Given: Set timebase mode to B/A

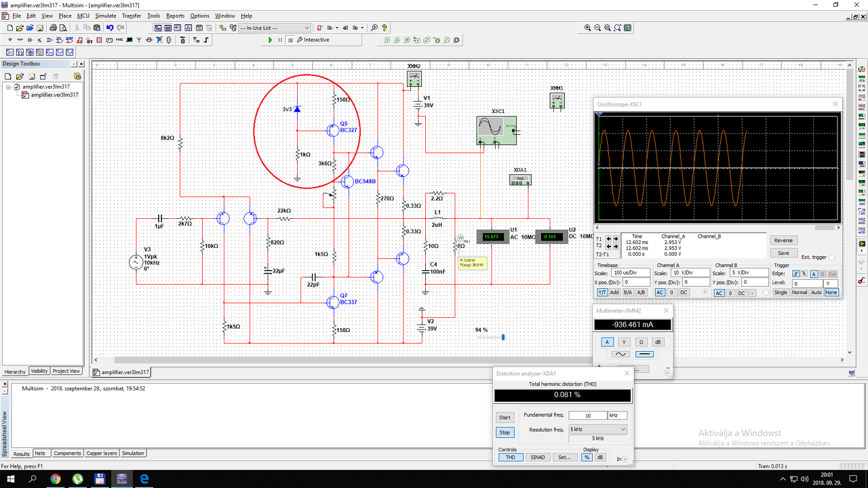Looking at the screenshot, I should pos(627,292).
